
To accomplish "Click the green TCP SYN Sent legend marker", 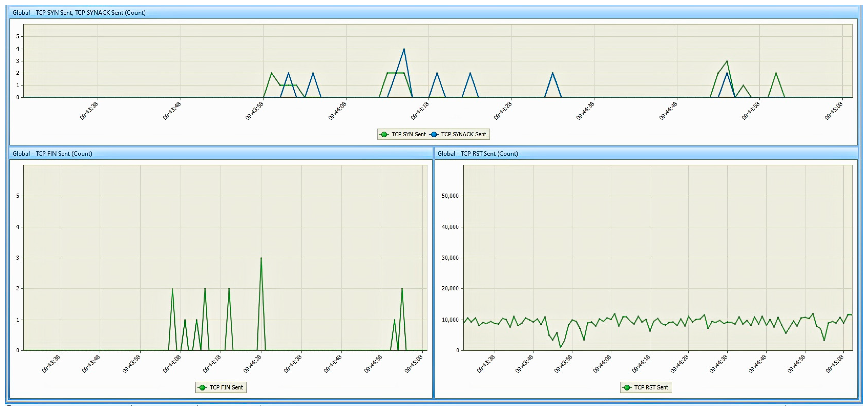I will click(384, 134).
